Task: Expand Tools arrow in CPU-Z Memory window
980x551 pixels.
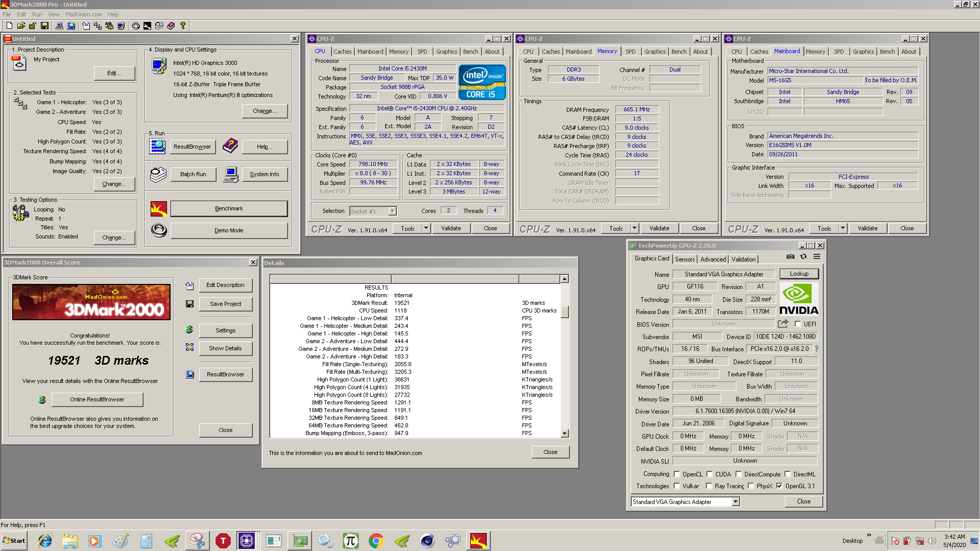Action: tap(634, 228)
